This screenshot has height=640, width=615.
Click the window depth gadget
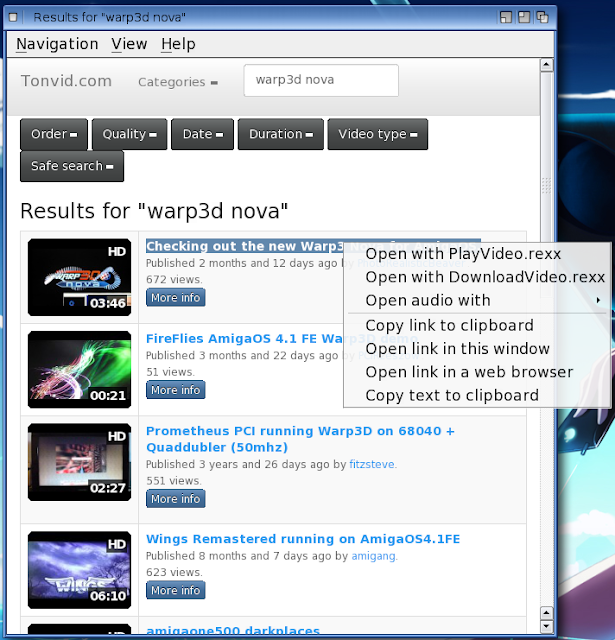coord(542,17)
